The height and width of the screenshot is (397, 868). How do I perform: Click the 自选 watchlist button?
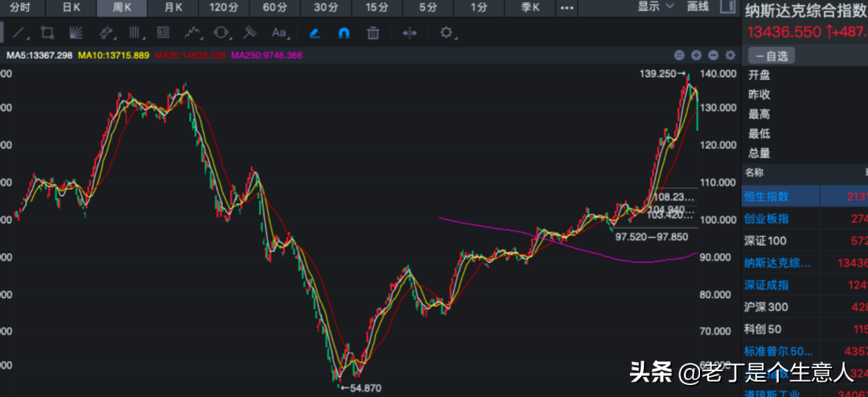[772, 55]
